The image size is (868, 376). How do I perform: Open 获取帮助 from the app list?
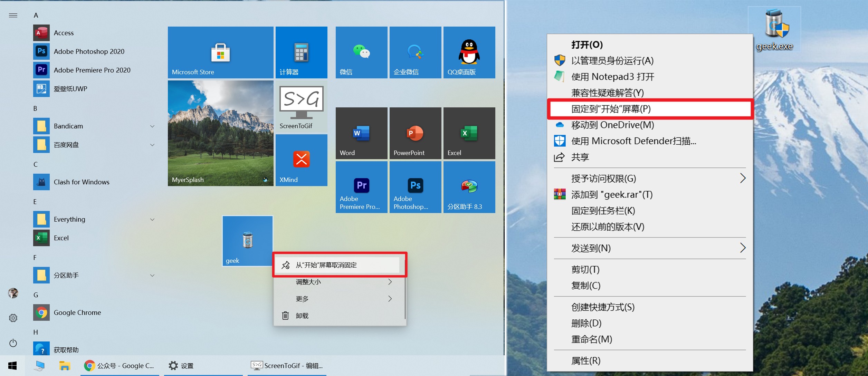pos(95,349)
